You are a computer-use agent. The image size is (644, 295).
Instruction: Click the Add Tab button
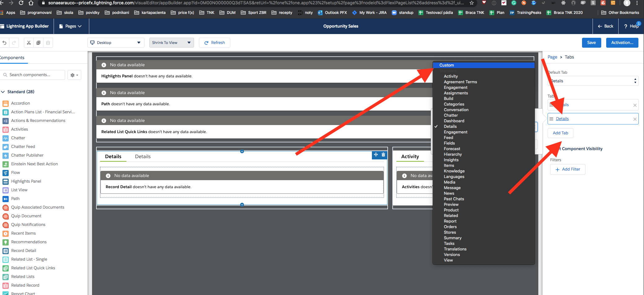(x=560, y=133)
